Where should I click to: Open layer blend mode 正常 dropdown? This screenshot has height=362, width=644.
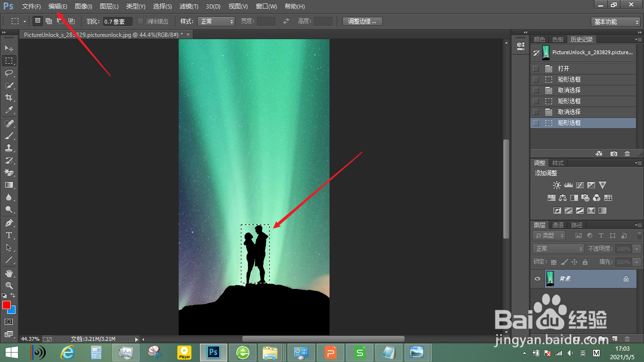click(x=559, y=248)
